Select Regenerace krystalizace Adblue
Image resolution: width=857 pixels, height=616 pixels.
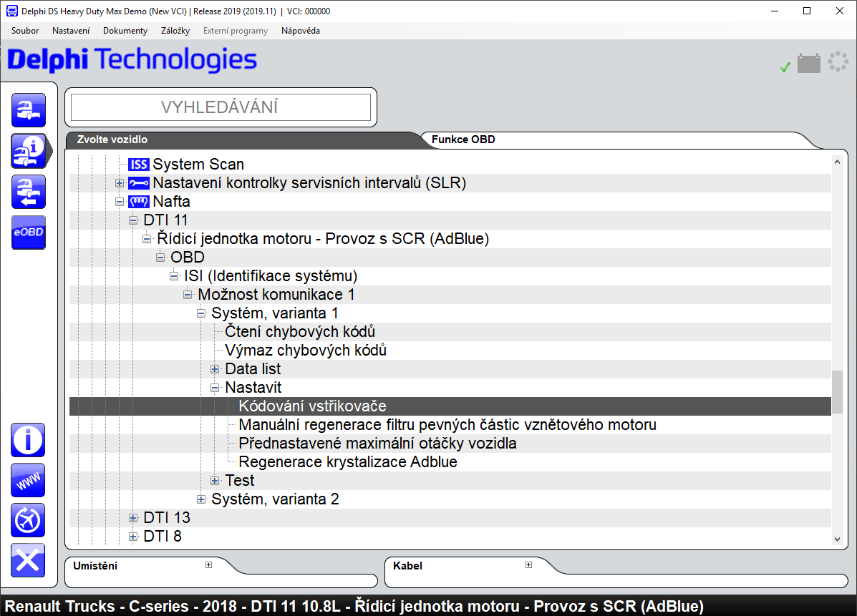(348, 461)
